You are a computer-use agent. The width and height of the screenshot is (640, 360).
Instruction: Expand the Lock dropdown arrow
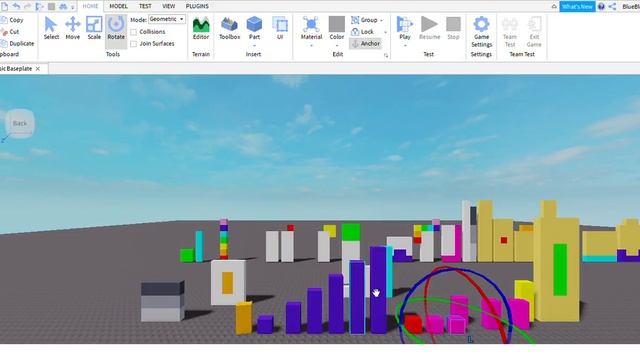point(385,32)
